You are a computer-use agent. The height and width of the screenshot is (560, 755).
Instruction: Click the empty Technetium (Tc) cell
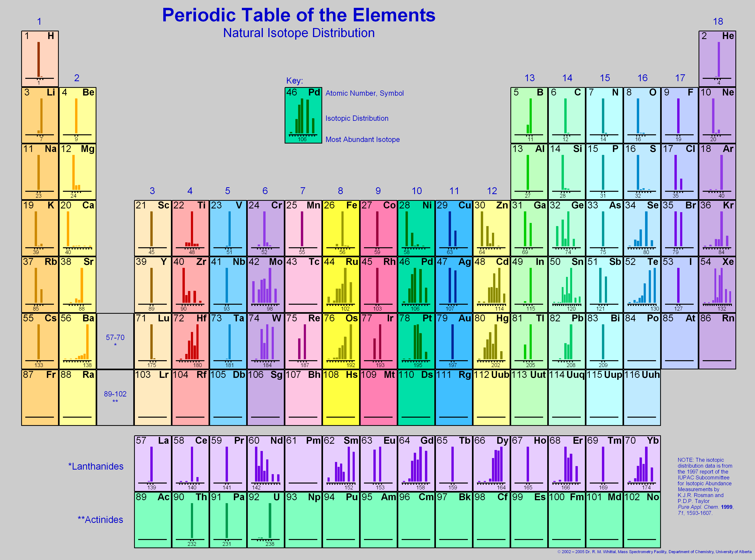[303, 284]
